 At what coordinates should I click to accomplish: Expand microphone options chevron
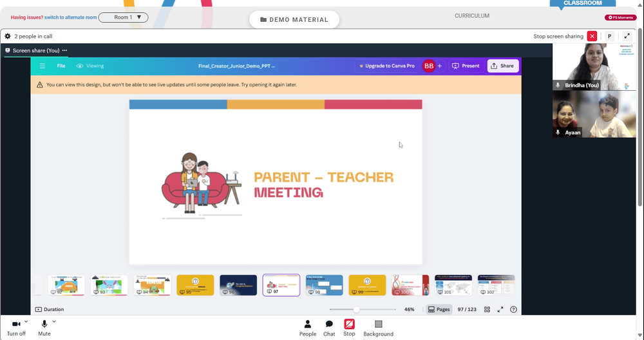tap(54, 321)
